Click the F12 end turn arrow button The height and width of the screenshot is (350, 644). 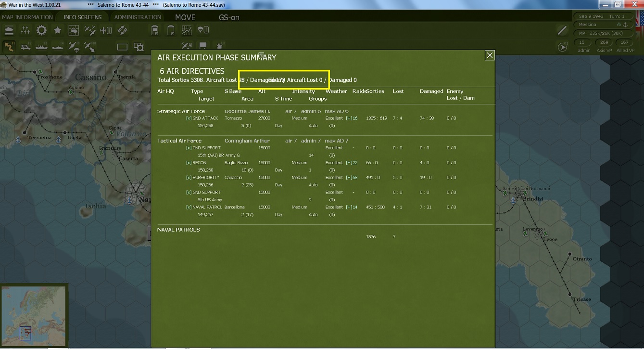562,47
